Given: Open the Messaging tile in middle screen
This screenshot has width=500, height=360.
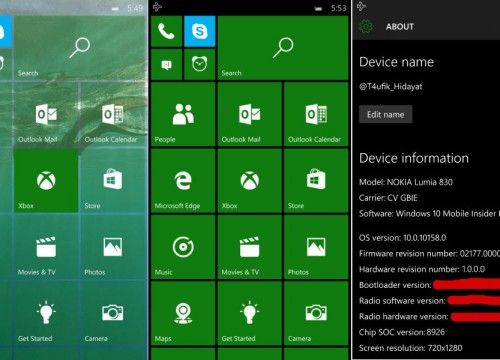Looking at the screenshot, I should click(166, 64).
